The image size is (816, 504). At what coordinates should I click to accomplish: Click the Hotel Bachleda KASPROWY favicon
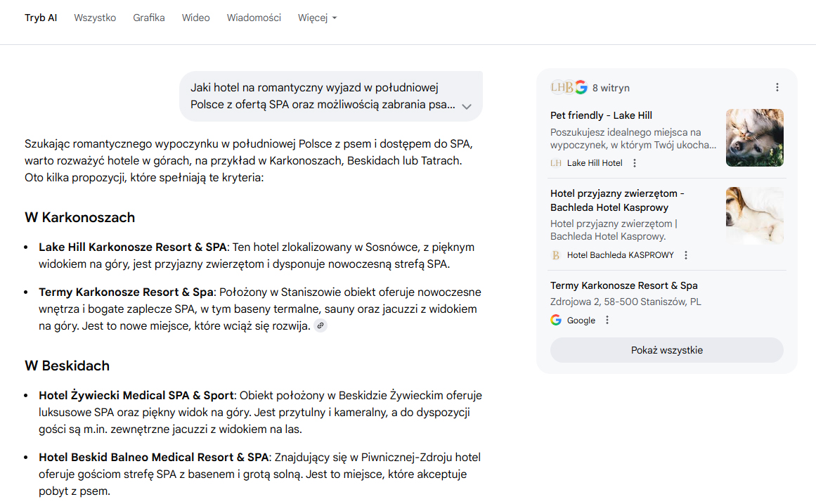[555, 254]
